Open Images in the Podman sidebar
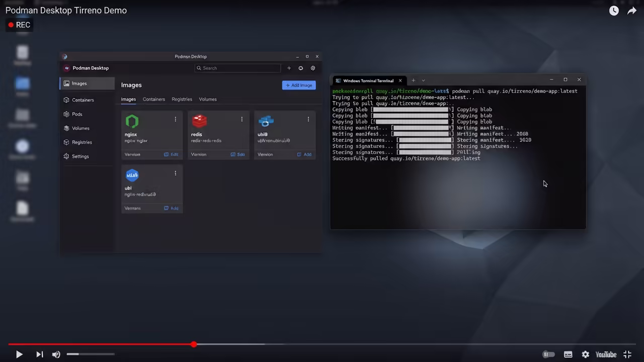The image size is (644, 362). (x=87, y=83)
